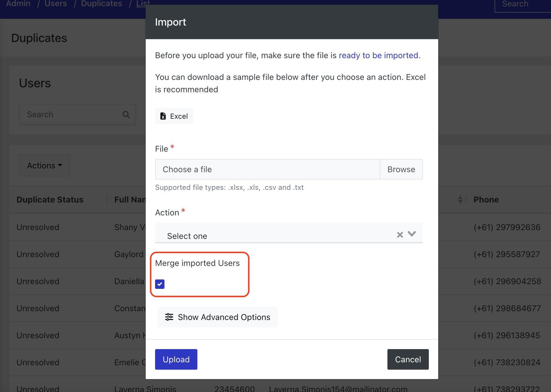Click the Excel file icon

coord(163,116)
